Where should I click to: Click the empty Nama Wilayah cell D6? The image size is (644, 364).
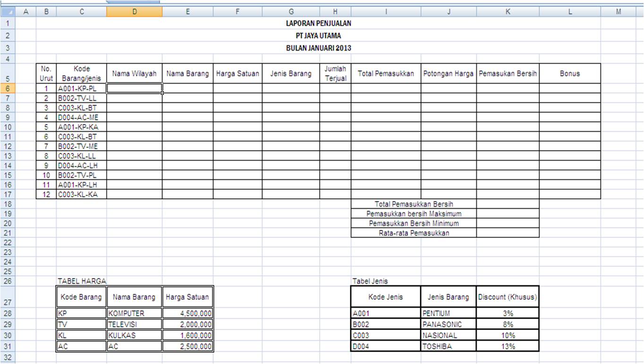135,88
